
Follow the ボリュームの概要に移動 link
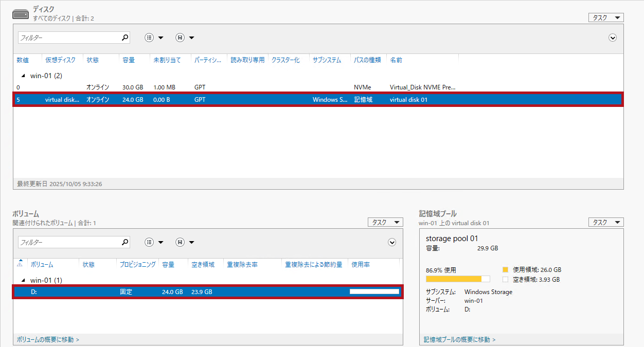[x=48, y=340]
